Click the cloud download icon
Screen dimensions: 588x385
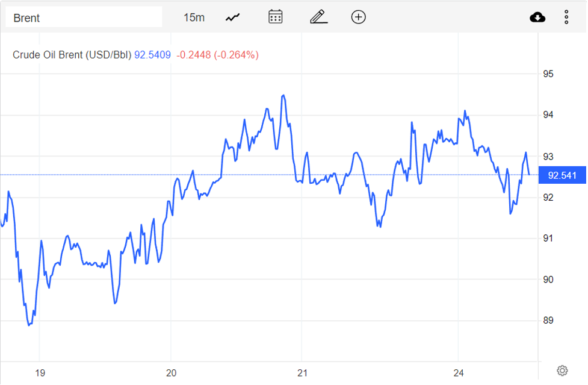pos(537,17)
